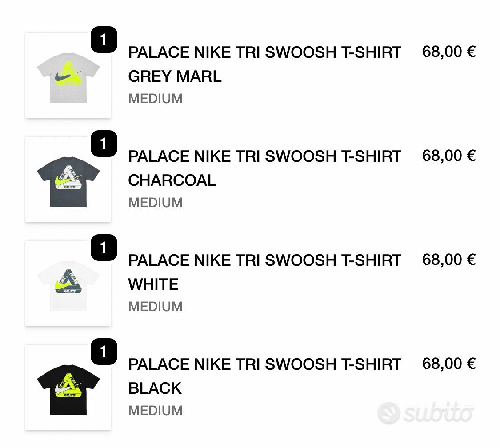Click the White t-shirt thumbnail

pos(68,283)
